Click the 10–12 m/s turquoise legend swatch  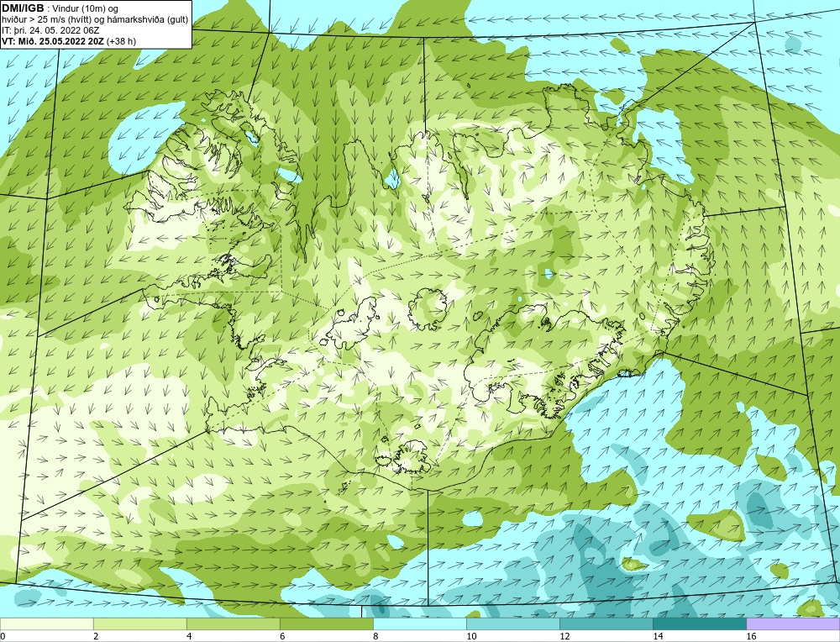(512, 624)
